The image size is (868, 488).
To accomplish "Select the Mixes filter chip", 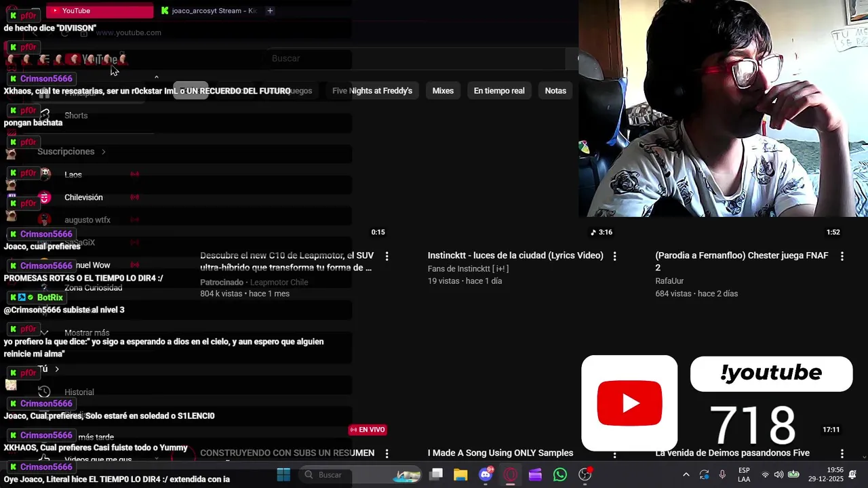I will pos(443,91).
